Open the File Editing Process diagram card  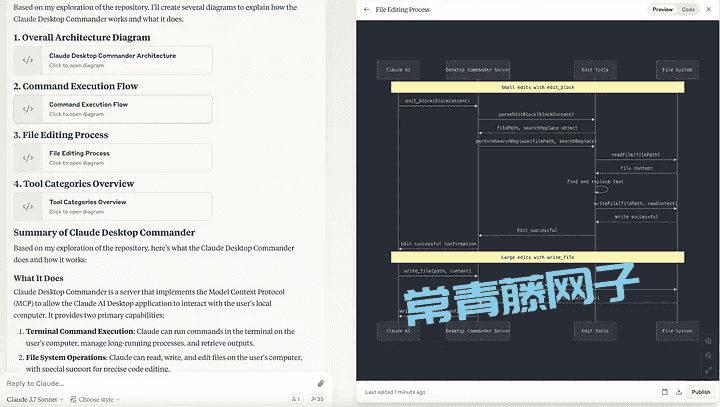tap(113, 158)
